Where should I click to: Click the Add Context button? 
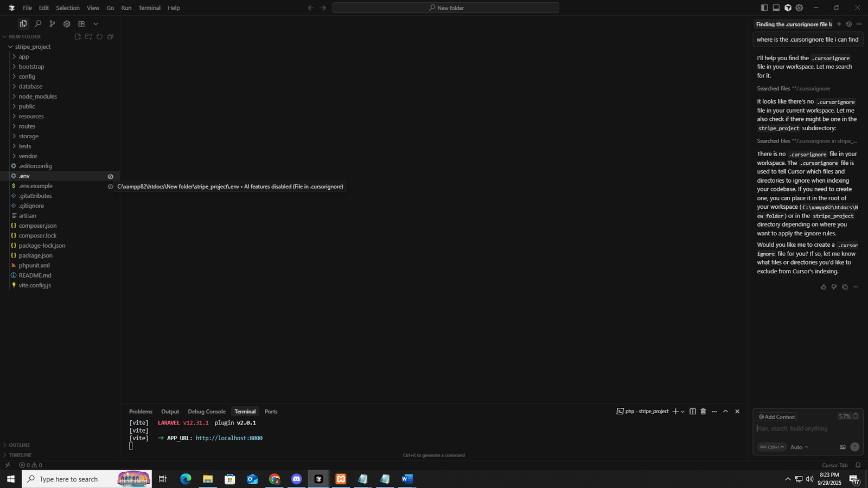(x=777, y=417)
